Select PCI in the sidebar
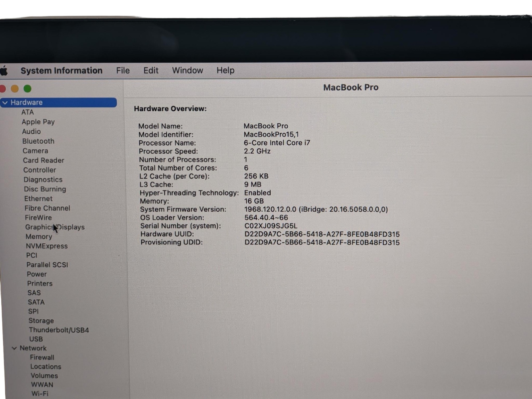The width and height of the screenshot is (532, 399). (32, 255)
